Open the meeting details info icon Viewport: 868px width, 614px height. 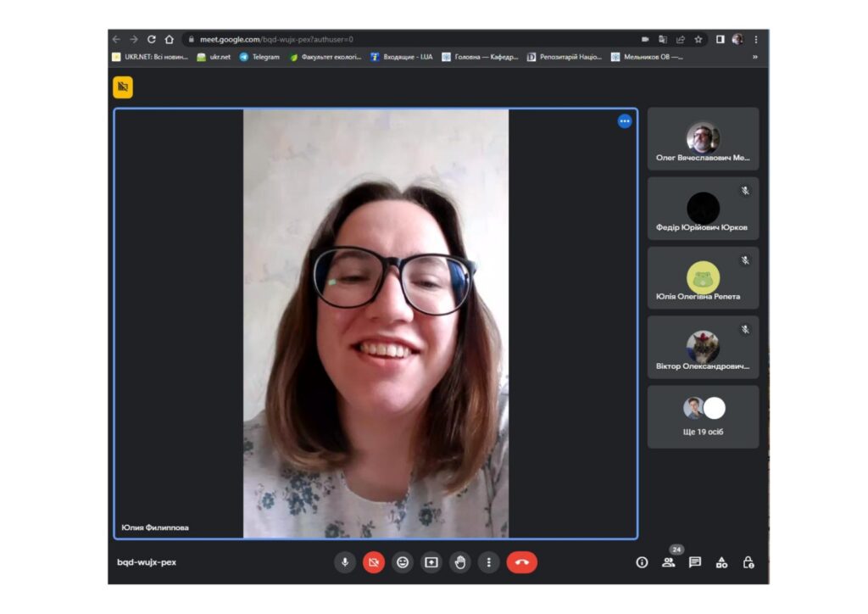pyautogui.click(x=642, y=562)
